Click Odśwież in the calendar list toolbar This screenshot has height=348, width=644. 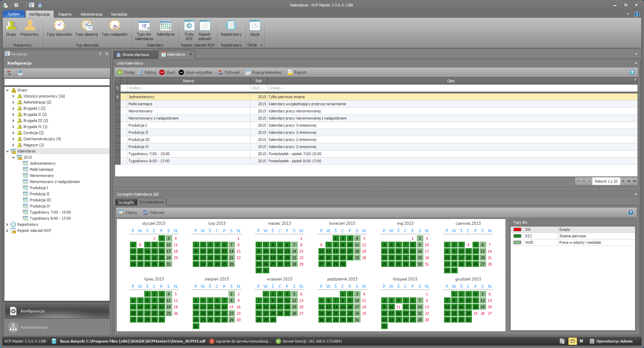pyautogui.click(x=229, y=72)
